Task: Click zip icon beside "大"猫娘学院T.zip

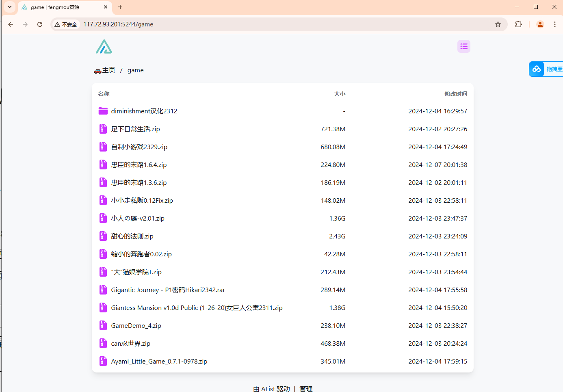Action: coord(103,272)
